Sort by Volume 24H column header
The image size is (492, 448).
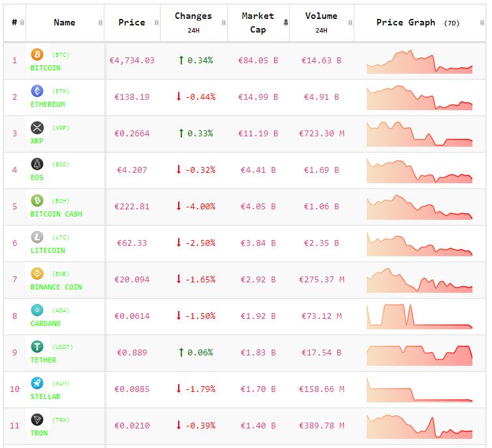click(x=321, y=22)
